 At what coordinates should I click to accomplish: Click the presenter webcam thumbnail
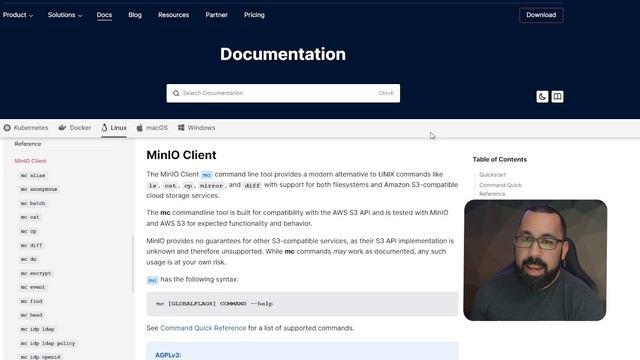tap(535, 260)
